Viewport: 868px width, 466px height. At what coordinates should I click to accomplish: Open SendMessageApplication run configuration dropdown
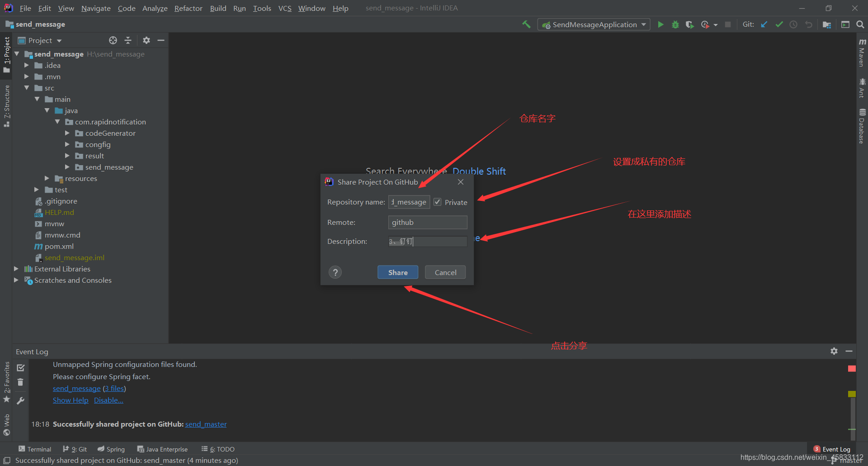coord(594,24)
